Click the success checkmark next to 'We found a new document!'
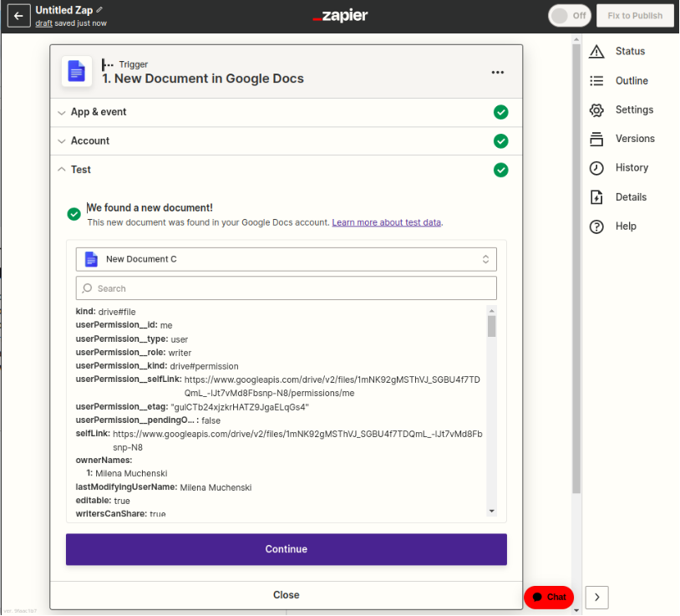This screenshot has height=616, width=680. pos(74,214)
